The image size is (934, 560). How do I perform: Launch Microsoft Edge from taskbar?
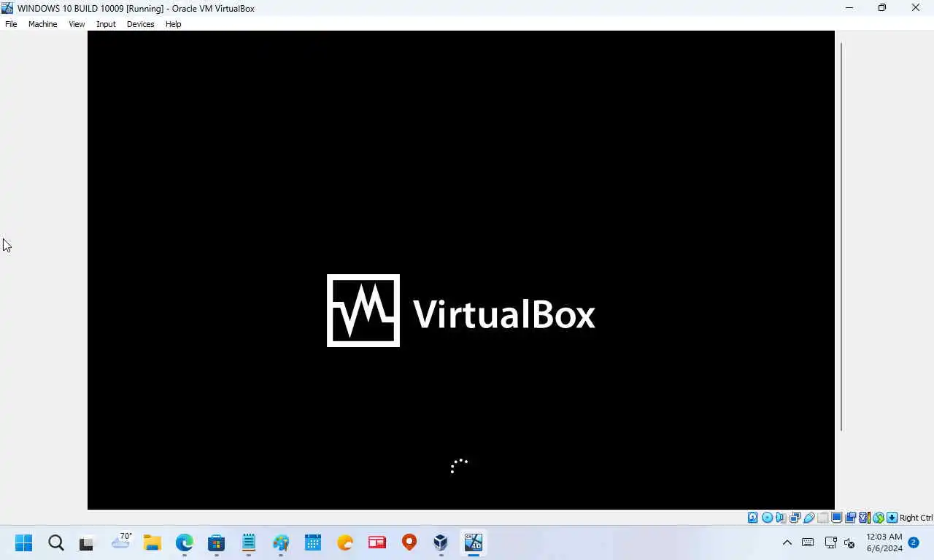[x=184, y=542]
